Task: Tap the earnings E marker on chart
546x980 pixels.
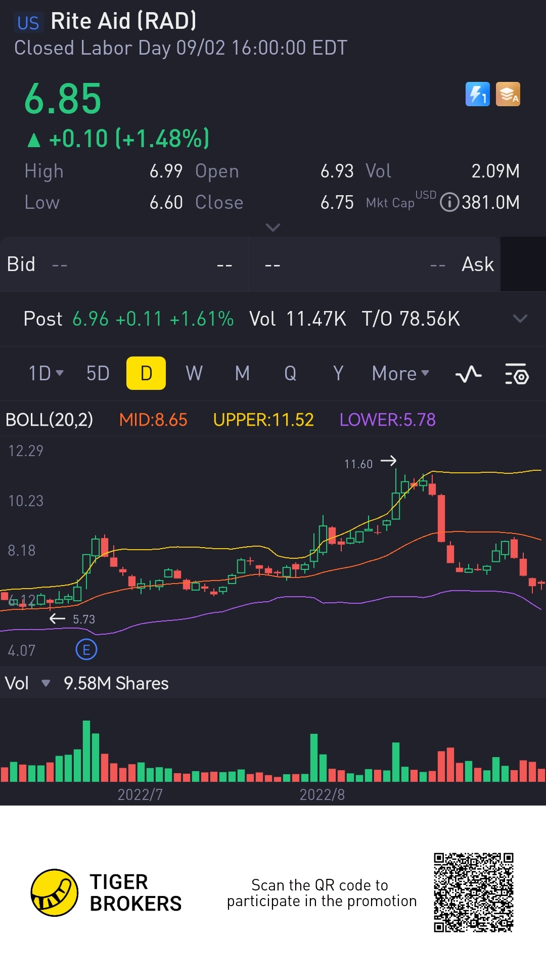Action: [x=86, y=650]
